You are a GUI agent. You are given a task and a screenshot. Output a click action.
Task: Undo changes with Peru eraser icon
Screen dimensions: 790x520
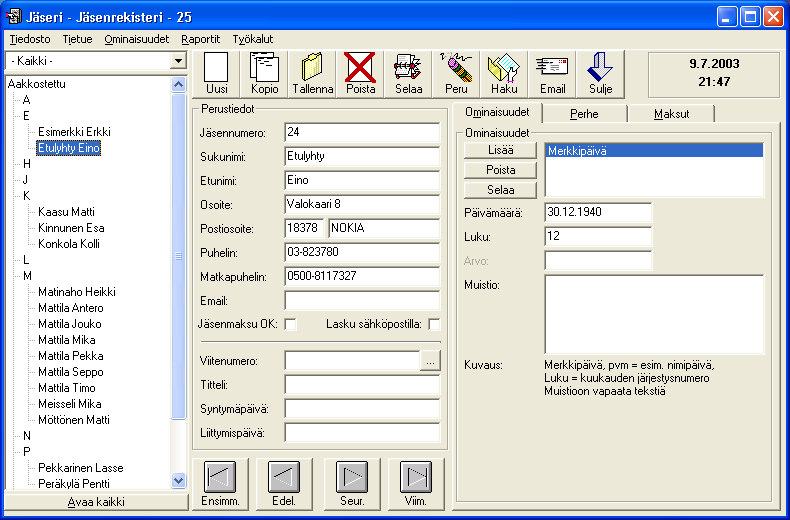456,74
